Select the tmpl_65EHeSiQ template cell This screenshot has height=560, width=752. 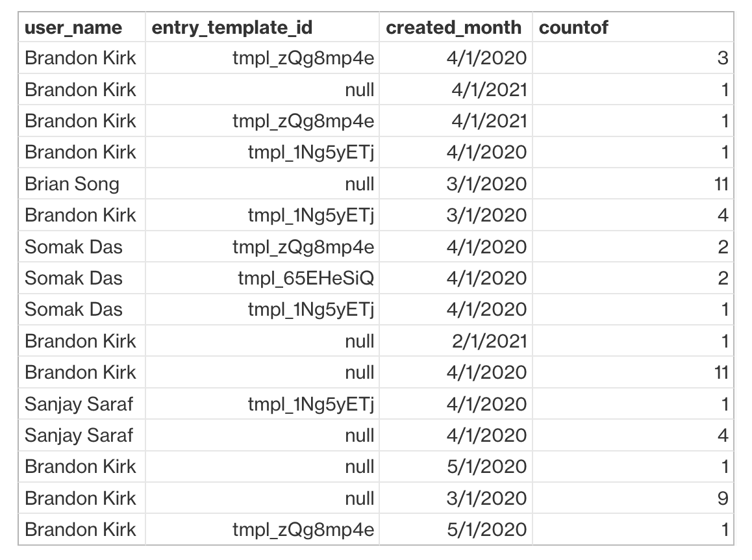click(x=262, y=278)
